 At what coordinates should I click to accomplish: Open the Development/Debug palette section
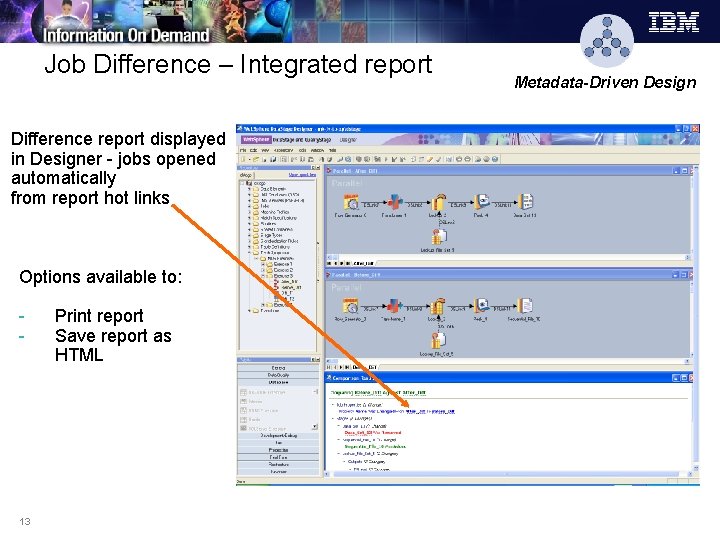[278, 435]
